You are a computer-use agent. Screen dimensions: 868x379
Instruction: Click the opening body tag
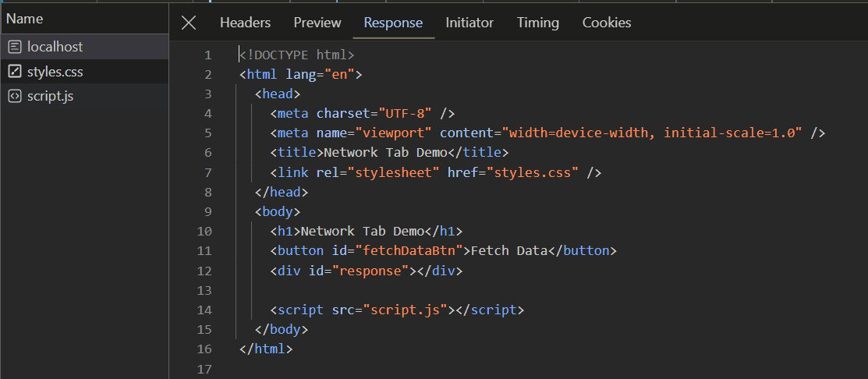[x=278, y=211]
